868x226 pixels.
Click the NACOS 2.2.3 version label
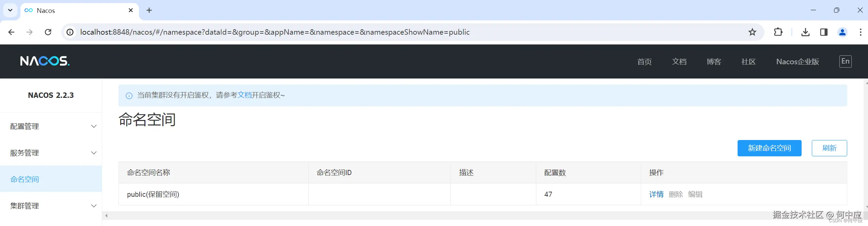(x=51, y=95)
